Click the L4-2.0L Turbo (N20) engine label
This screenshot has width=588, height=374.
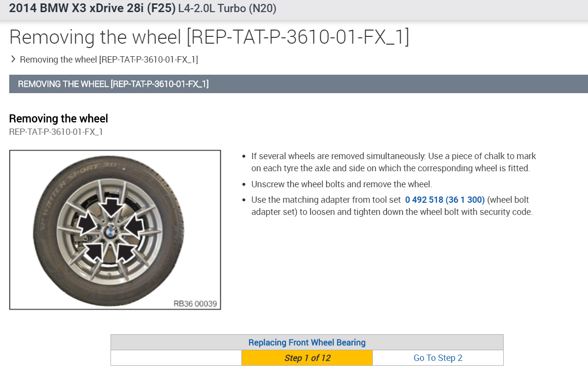click(x=227, y=8)
